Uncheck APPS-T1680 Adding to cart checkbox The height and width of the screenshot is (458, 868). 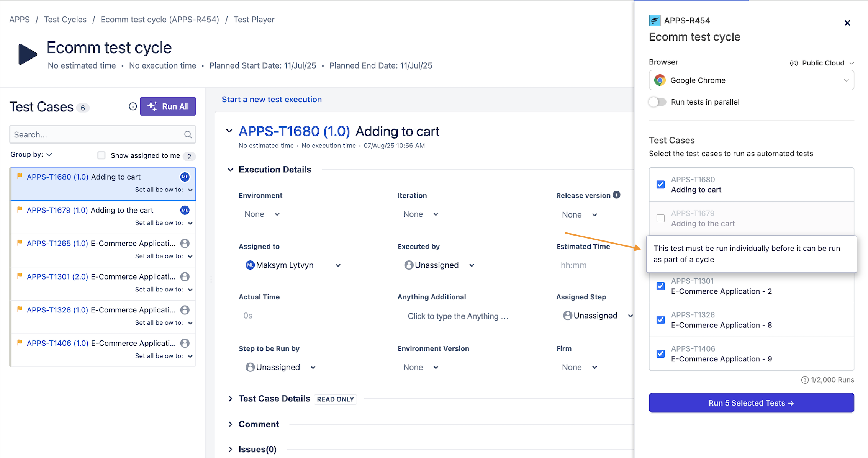coord(660,185)
